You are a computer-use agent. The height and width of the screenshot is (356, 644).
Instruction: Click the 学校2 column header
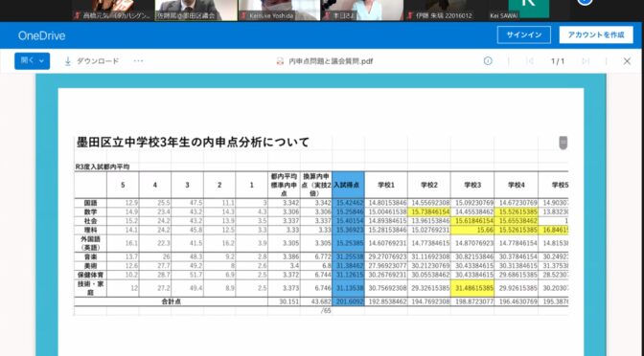(x=428, y=185)
